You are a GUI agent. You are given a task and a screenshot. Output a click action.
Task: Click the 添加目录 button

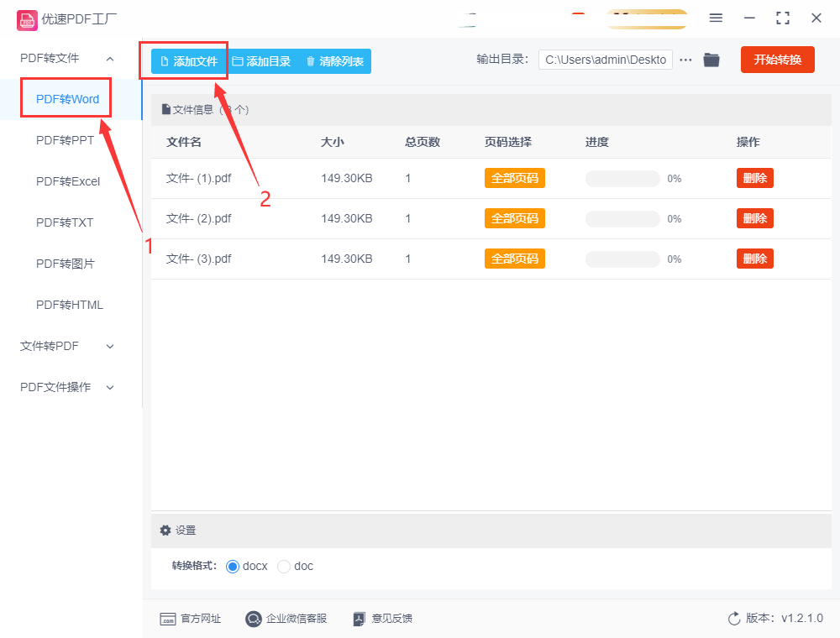tap(262, 61)
